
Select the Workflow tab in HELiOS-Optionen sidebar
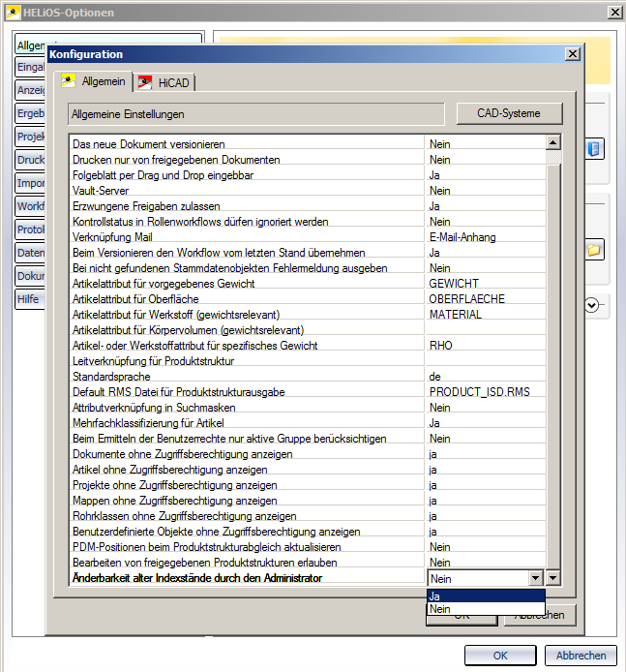coord(30,206)
